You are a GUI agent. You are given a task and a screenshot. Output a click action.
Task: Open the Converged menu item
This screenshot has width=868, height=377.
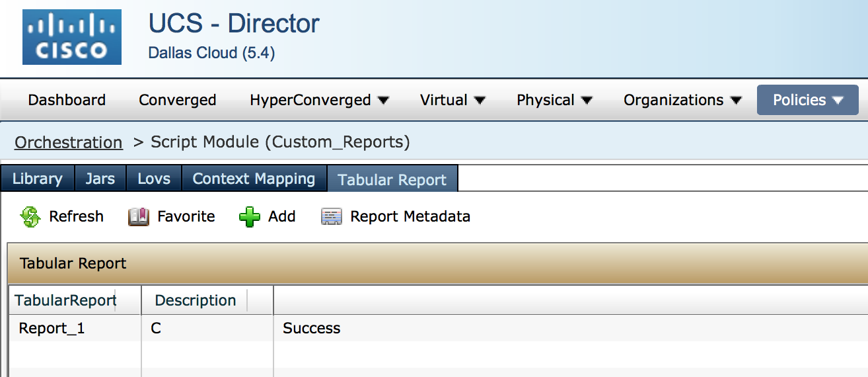pyautogui.click(x=178, y=100)
